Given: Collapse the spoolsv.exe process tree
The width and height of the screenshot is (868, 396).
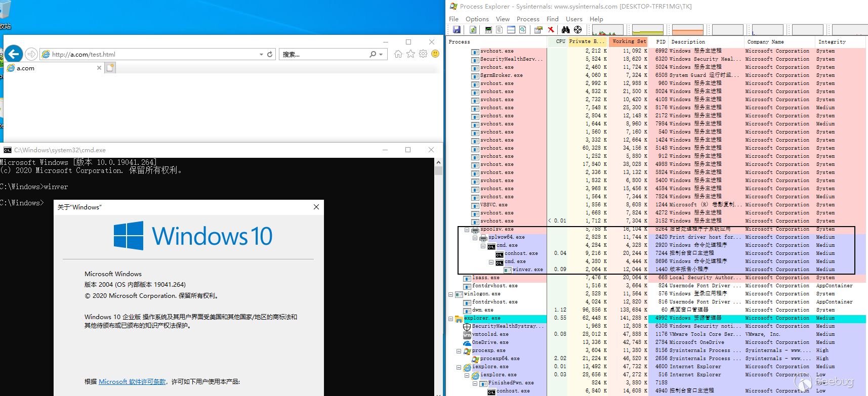Looking at the screenshot, I should coord(467,230).
